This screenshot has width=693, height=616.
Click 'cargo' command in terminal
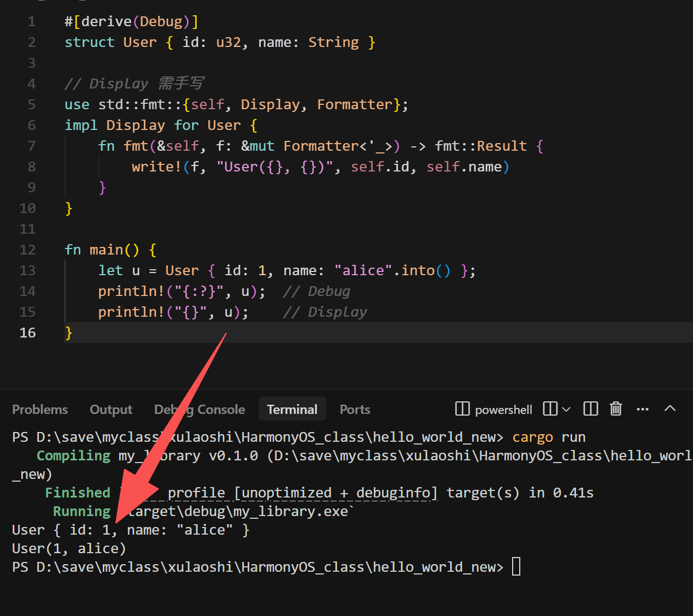(532, 437)
